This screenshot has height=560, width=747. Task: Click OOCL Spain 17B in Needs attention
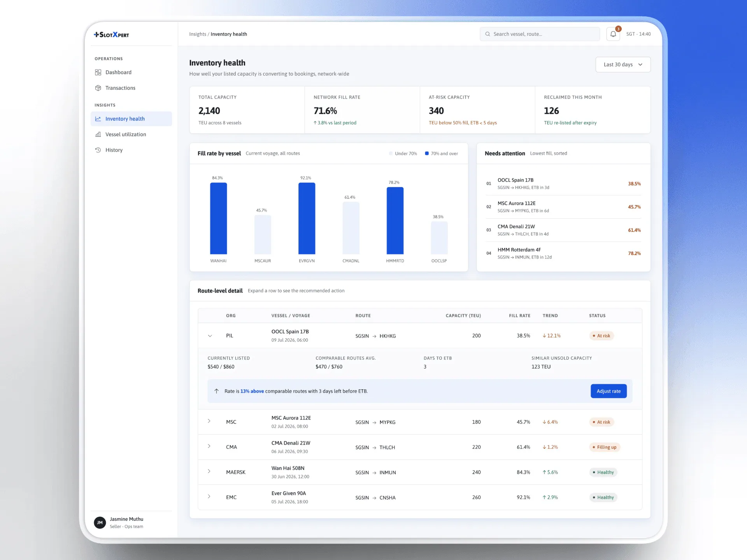click(x=563, y=184)
